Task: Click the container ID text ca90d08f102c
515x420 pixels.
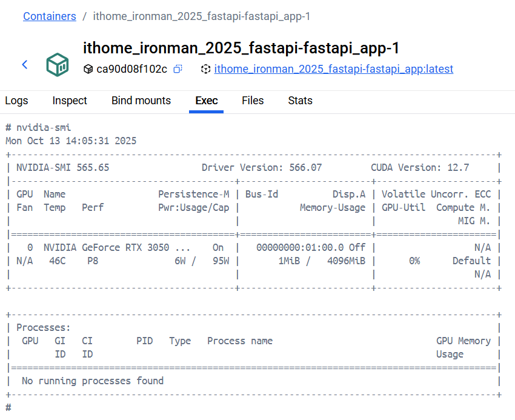Action: tap(131, 69)
